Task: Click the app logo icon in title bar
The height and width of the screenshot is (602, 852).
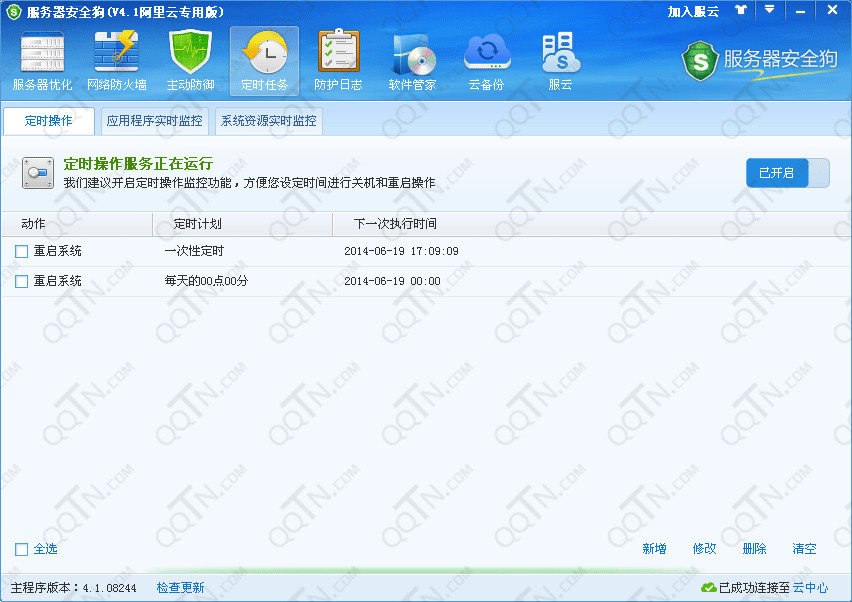Action: pyautogui.click(x=13, y=11)
